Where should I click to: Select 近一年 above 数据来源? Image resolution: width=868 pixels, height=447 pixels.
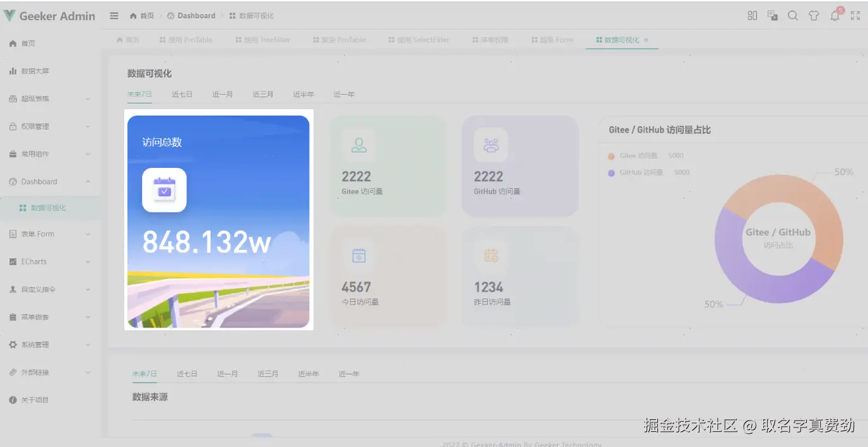point(349,374)
